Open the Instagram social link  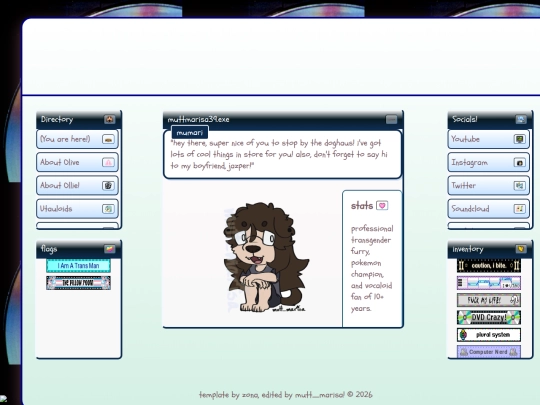[489, 162]
